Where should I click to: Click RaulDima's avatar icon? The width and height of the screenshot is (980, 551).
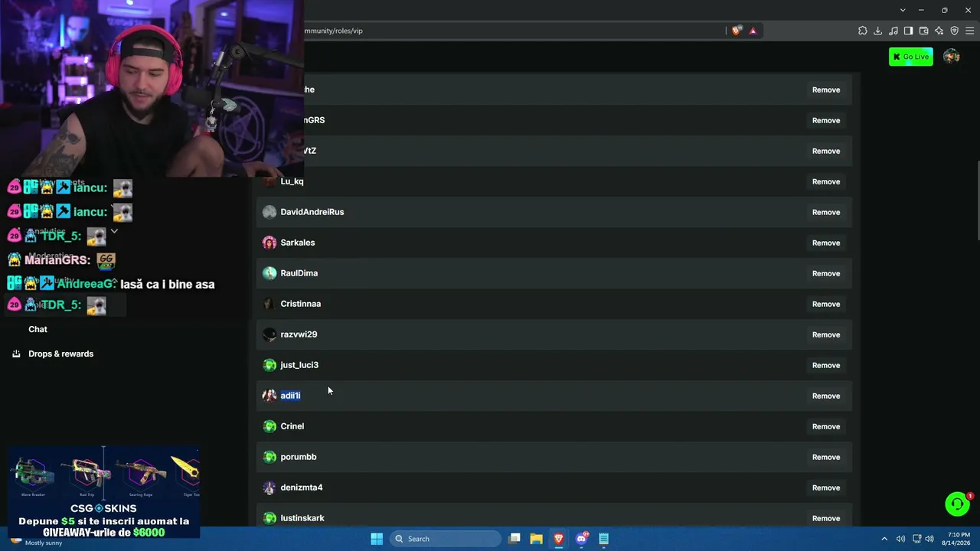click(x=269, y=273)
